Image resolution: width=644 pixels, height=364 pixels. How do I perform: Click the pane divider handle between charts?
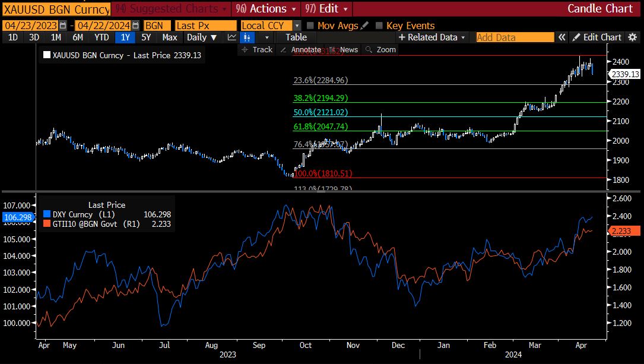click(x=321, y=191)
